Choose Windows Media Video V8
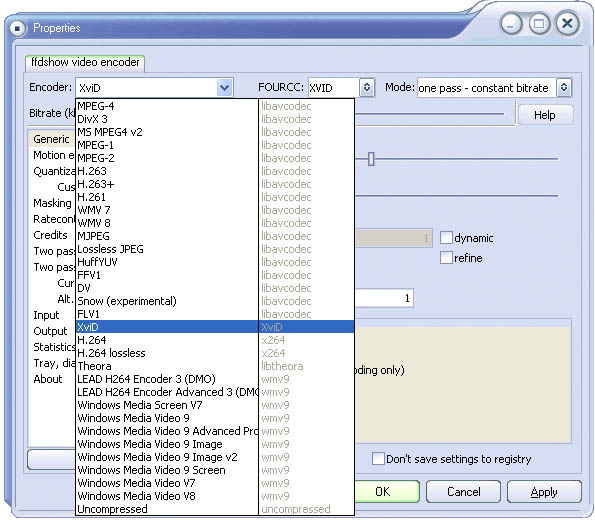 tap(215, 496)
